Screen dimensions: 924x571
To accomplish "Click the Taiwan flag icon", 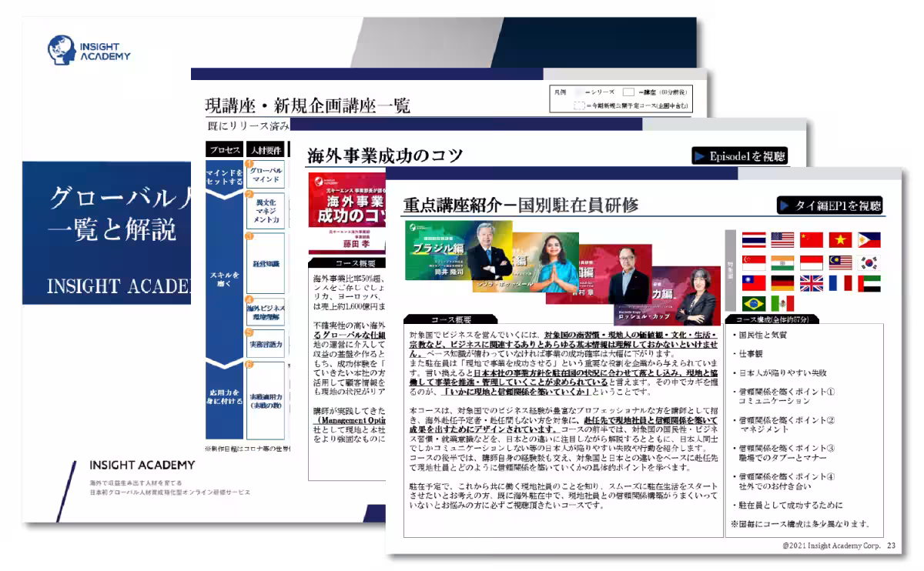I will [753, 282].
